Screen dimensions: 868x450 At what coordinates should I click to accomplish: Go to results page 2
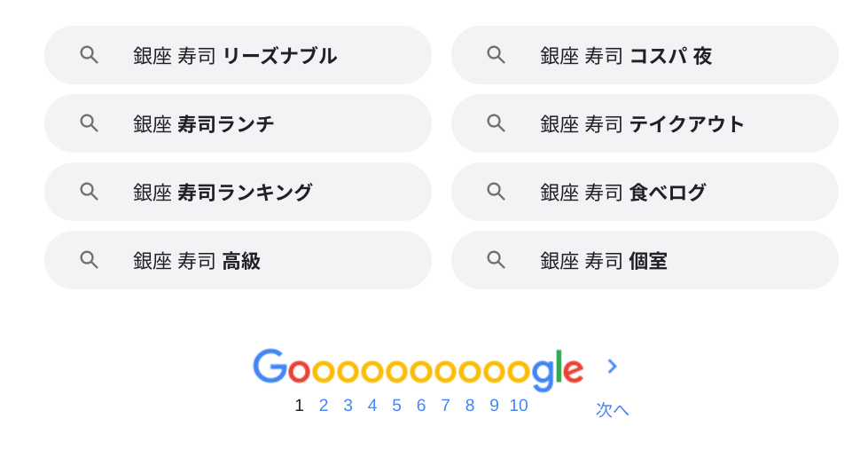pos(324,406)
